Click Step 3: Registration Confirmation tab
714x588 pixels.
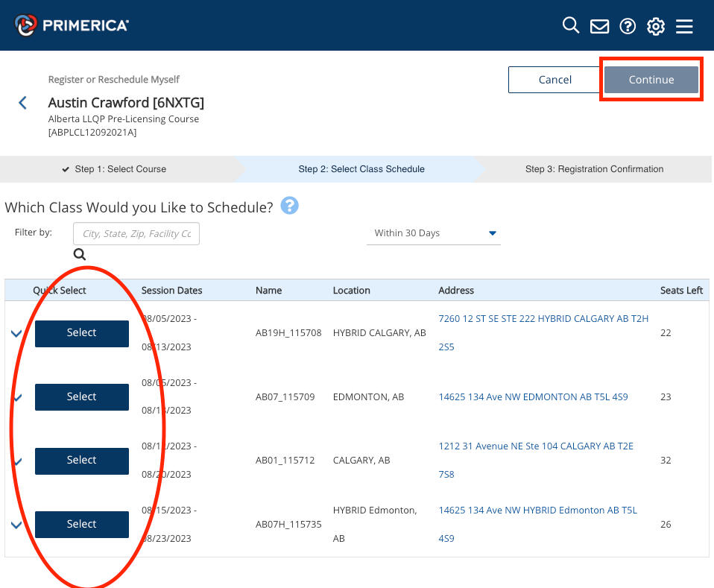[x=594, y=169]
